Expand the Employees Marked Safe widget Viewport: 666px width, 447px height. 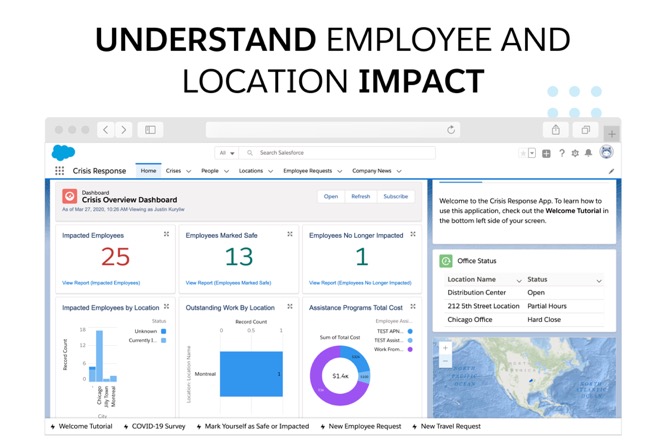(290, 234)
